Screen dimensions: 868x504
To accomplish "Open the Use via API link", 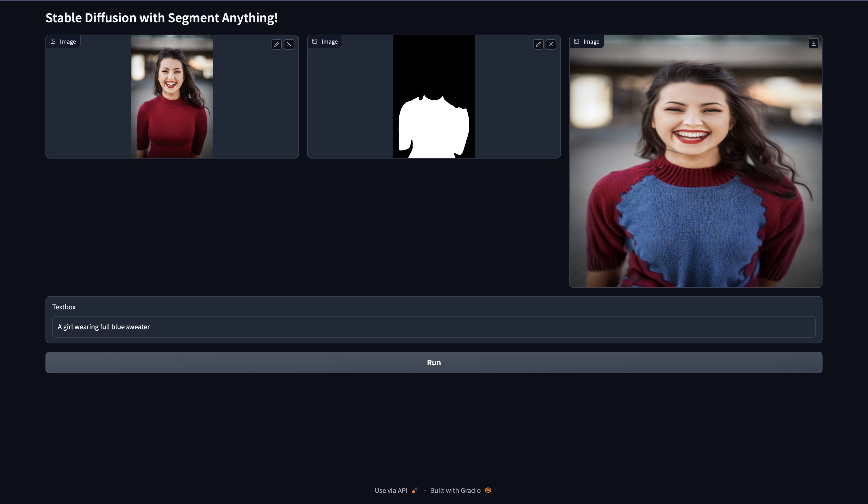I will pos(391,490).
